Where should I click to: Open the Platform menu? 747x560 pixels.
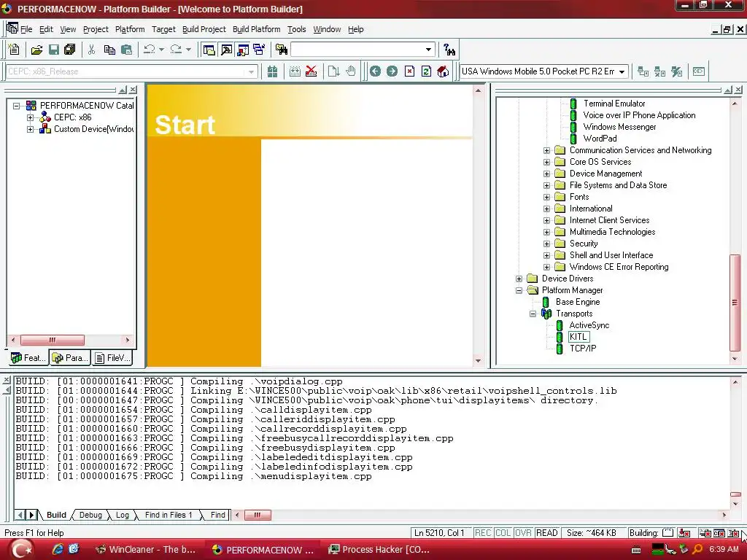click(130, 29)
